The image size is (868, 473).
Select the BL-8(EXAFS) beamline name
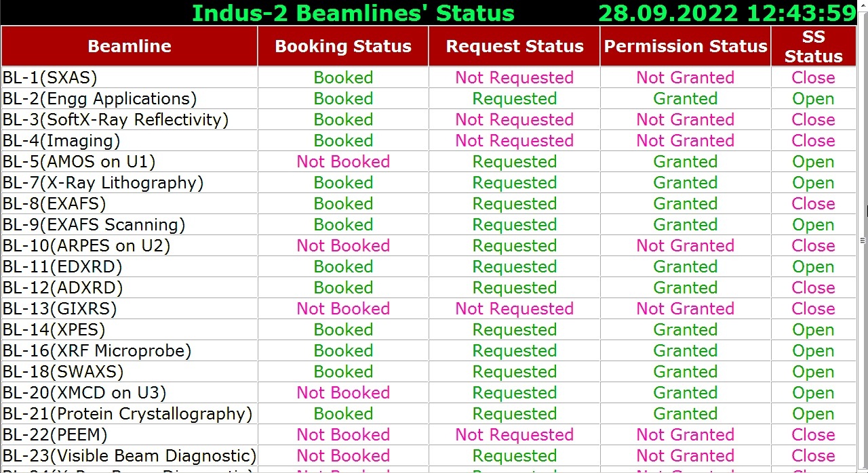(54, 203)
